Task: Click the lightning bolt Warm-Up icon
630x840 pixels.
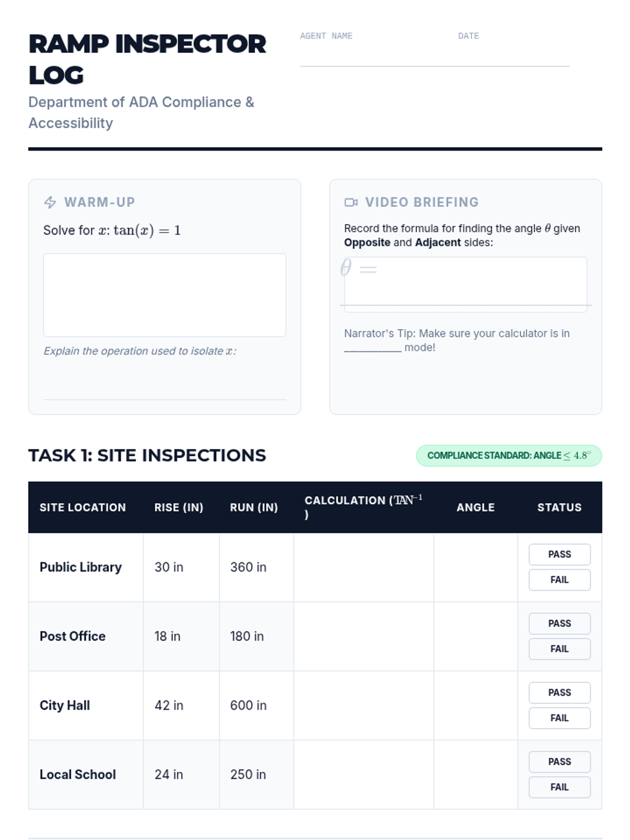Action: click(50, 202)
